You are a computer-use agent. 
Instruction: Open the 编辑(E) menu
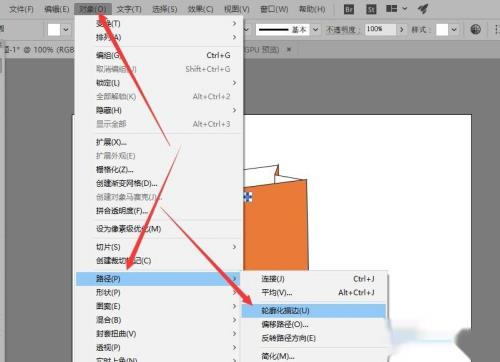pyautogui.click(x=57, y=9)
